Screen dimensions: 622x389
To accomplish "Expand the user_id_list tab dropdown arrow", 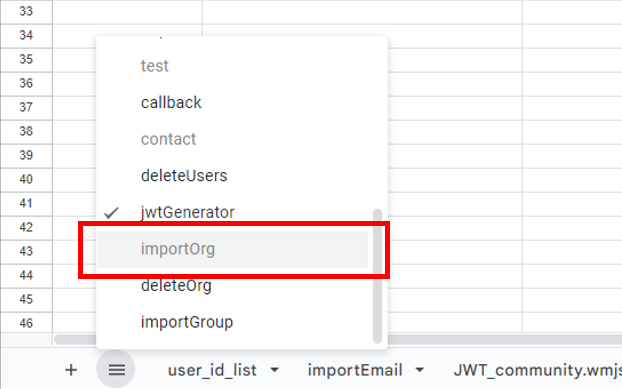I will coord(274,370).
